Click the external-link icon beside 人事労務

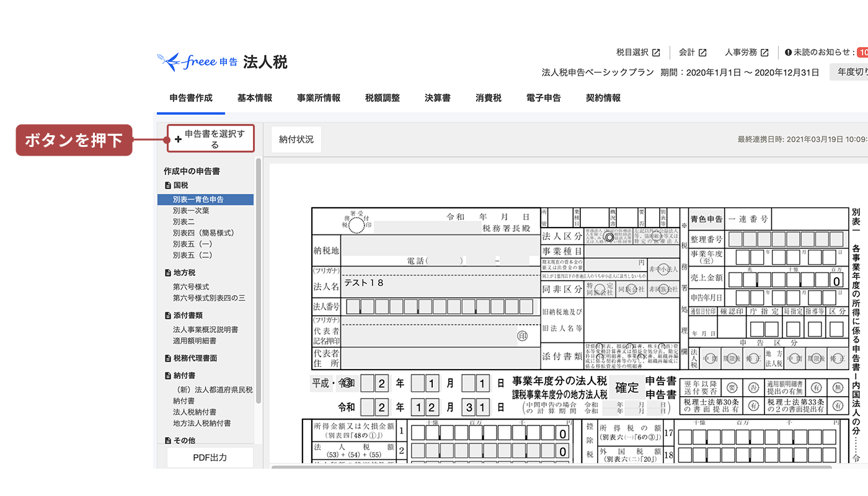766,52
